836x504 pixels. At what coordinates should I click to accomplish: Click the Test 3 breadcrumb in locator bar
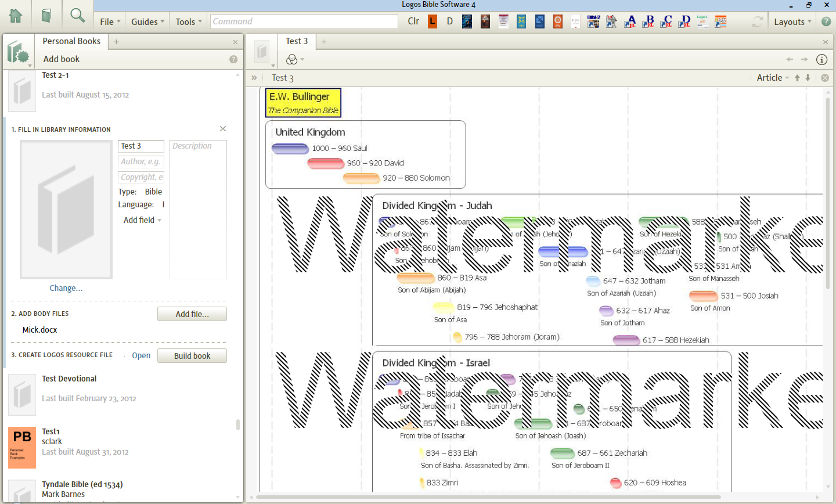tap(283, 78)
